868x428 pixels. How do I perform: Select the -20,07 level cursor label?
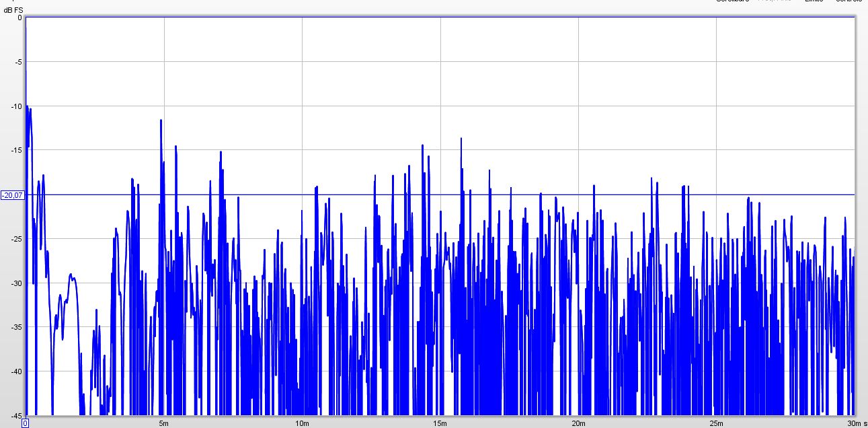(12, 195)
